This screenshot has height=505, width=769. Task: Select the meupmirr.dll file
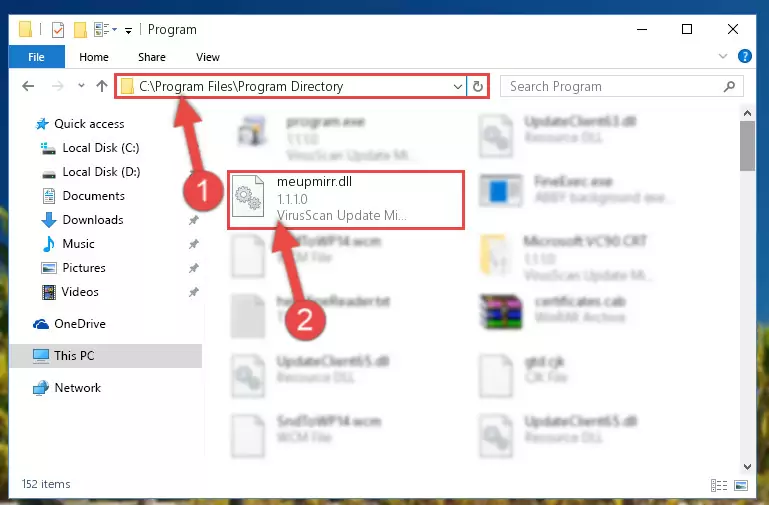tap(346, 200)
